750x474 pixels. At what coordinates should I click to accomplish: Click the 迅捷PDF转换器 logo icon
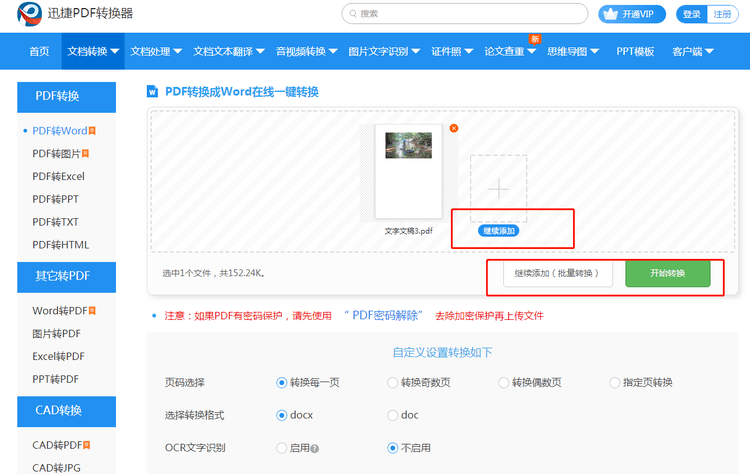pos(29,14)
